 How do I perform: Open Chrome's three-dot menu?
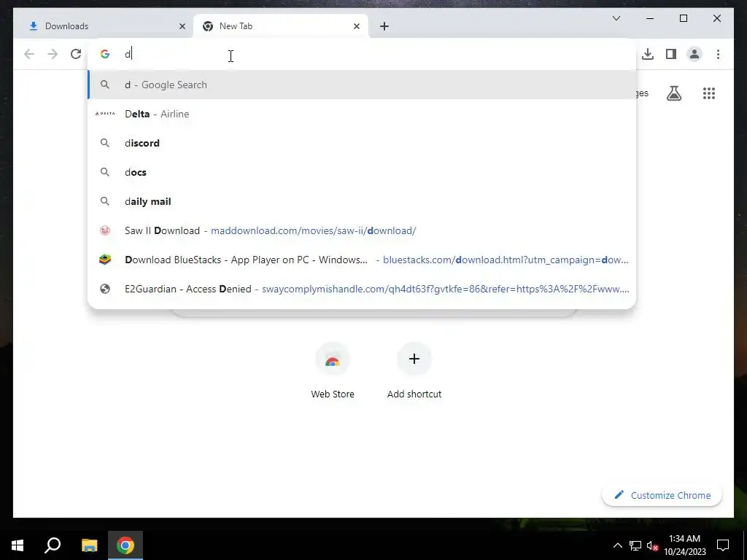[x=718, y=54]
